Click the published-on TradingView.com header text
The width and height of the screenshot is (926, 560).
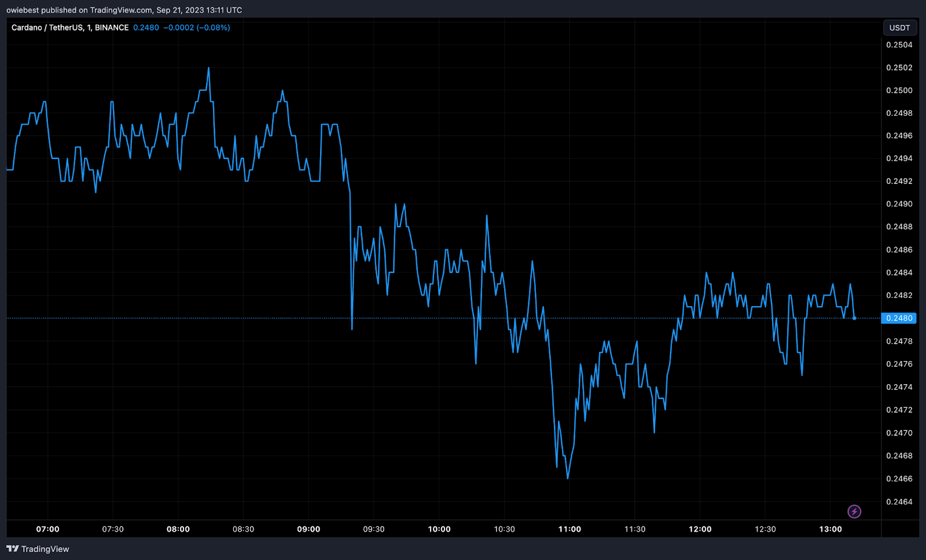coord(124,10)
